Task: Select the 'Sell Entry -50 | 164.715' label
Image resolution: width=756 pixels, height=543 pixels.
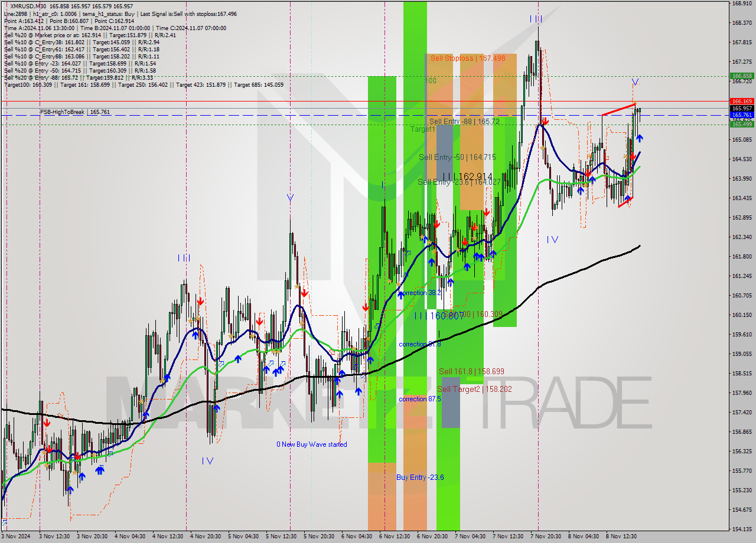Action: (x=457, y=157)
